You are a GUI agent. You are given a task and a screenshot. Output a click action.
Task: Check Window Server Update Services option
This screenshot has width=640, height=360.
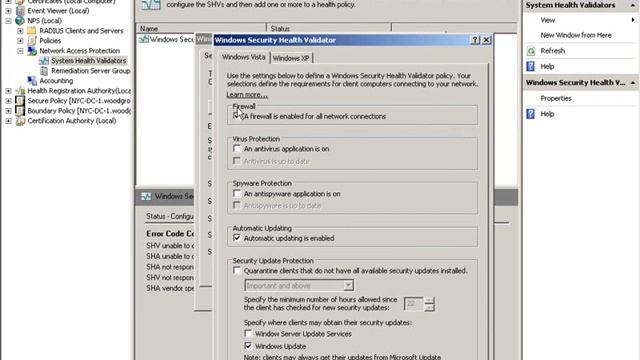click(248, 333)
